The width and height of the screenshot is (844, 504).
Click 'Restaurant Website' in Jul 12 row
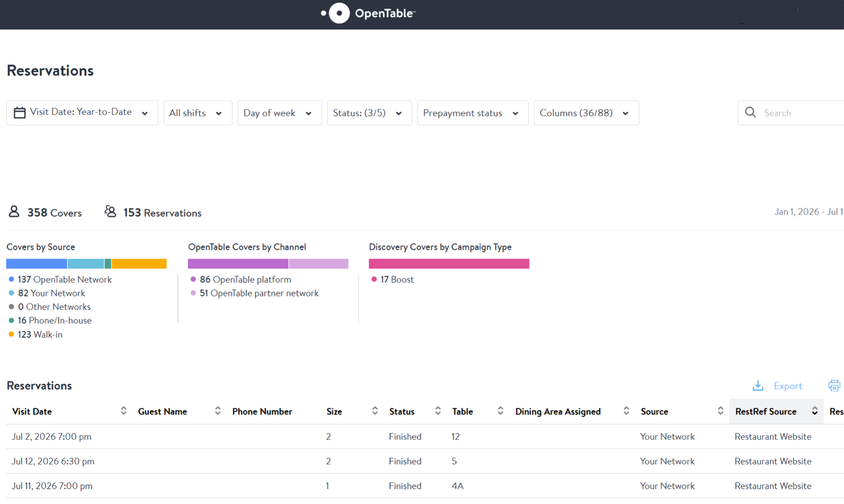(x=773, y=462)
